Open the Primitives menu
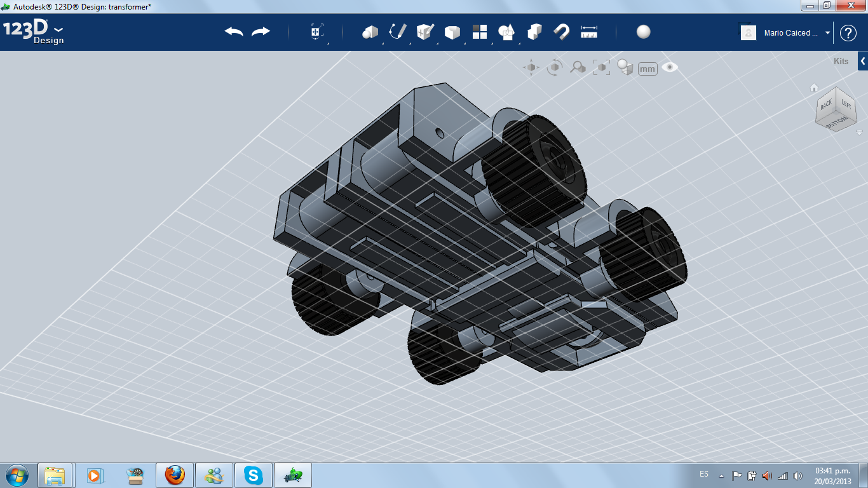The height and width of the screenshot is (488, 868). coord(370,32)
